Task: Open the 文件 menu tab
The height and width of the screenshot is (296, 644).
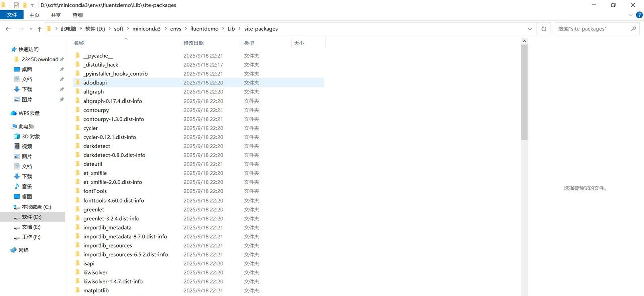Action: tap(12, 15)
